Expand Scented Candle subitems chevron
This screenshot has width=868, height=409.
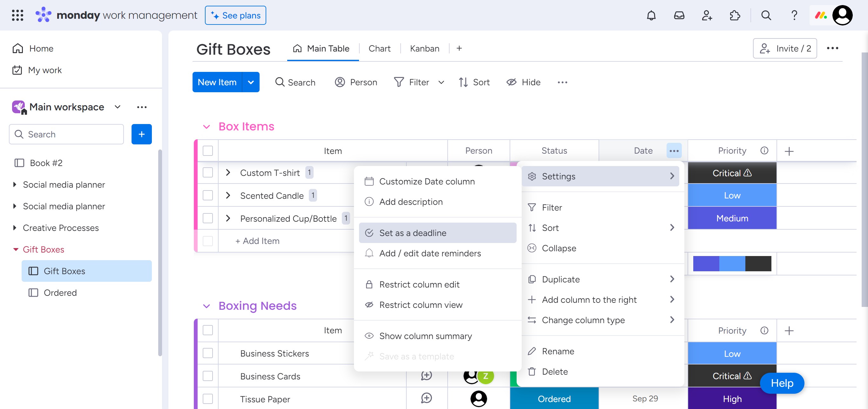tap(228, 196)
